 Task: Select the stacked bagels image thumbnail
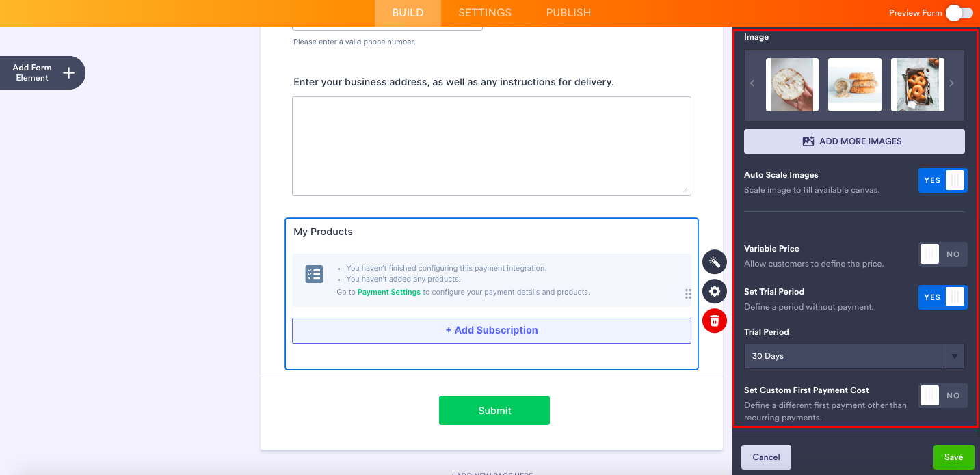point(854,85)
